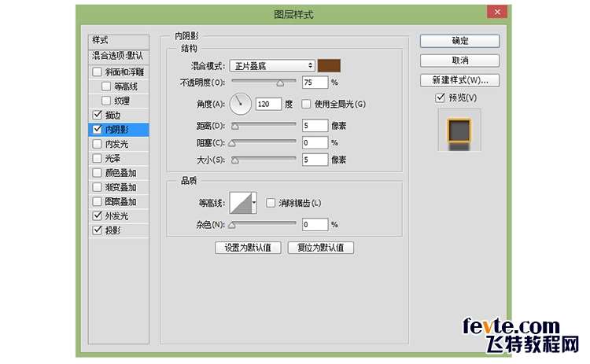Select the 内发光 row label
The height and width of the screenshot is (364, 590).
[x=116, y=144]
